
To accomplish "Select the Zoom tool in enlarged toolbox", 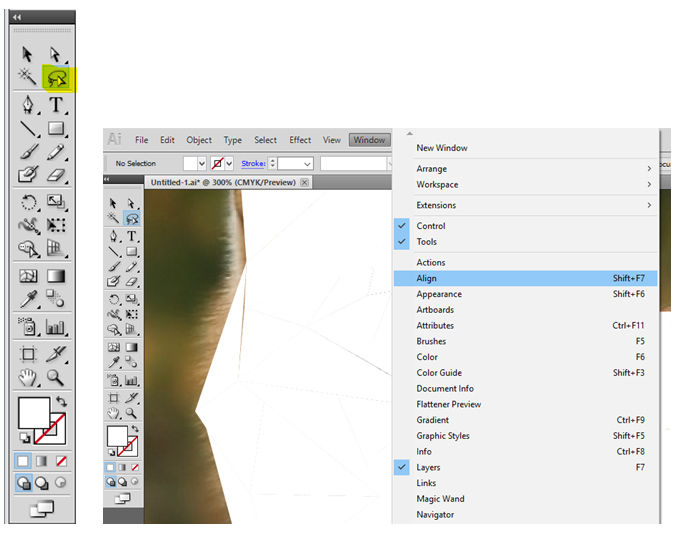I will pyautogui.click(x=56, y=377).
